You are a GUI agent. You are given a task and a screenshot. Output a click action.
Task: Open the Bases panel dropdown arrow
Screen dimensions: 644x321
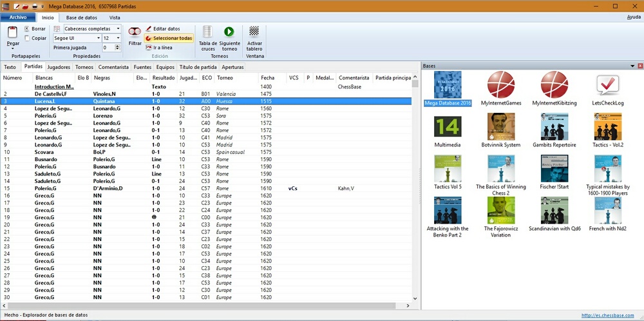(x=633, y=66)
